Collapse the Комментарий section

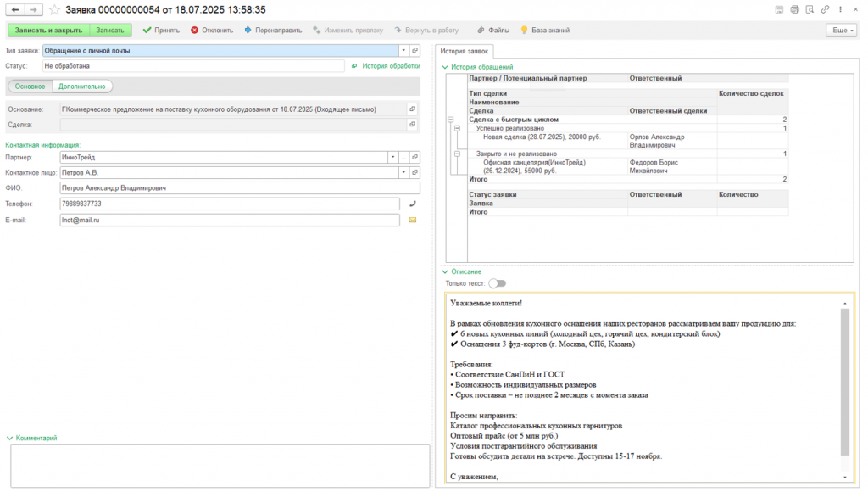10,438
